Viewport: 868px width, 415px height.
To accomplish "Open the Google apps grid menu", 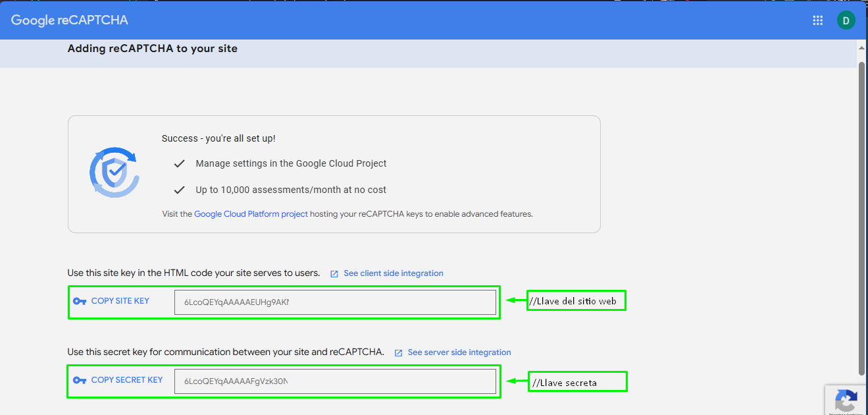I will click(818, 20).
